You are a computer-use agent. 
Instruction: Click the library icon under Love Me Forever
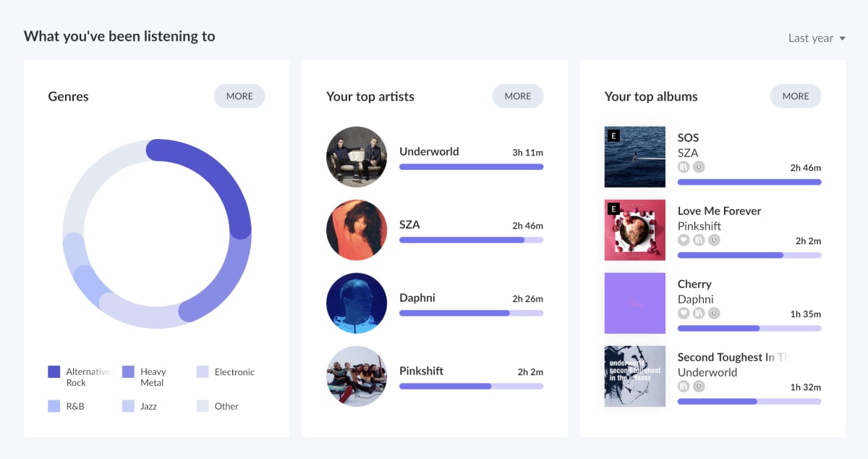click(699, 240)
